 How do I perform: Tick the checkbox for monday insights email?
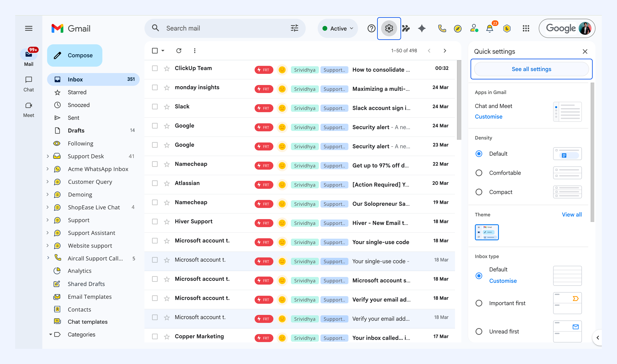coord(155,87)
